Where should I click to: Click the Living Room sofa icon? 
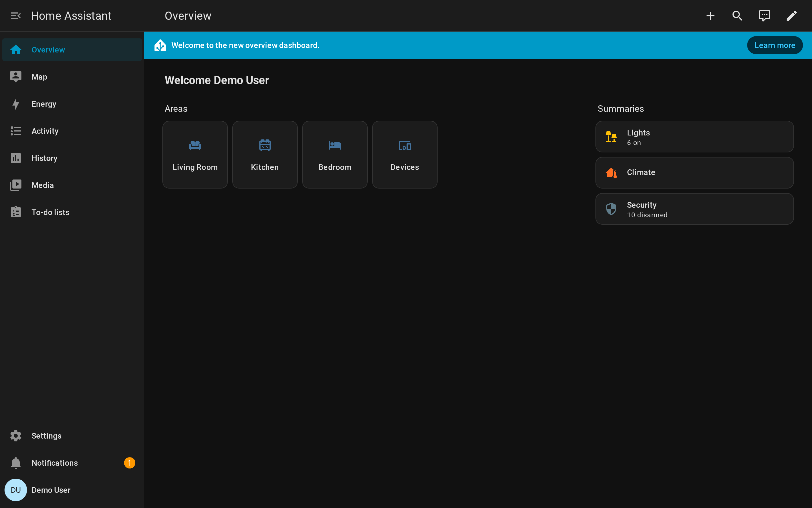click(x=195, y=145)
